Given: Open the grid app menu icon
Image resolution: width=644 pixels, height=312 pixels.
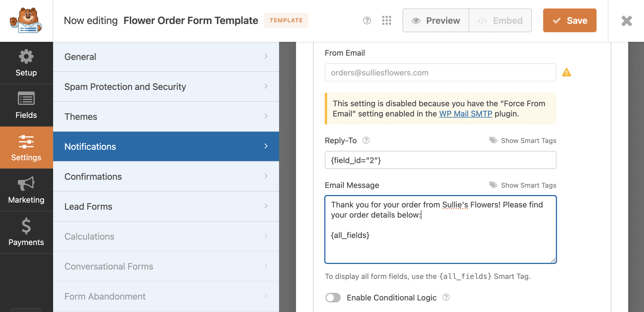Looking at the screenshot, I should [386, 20].
